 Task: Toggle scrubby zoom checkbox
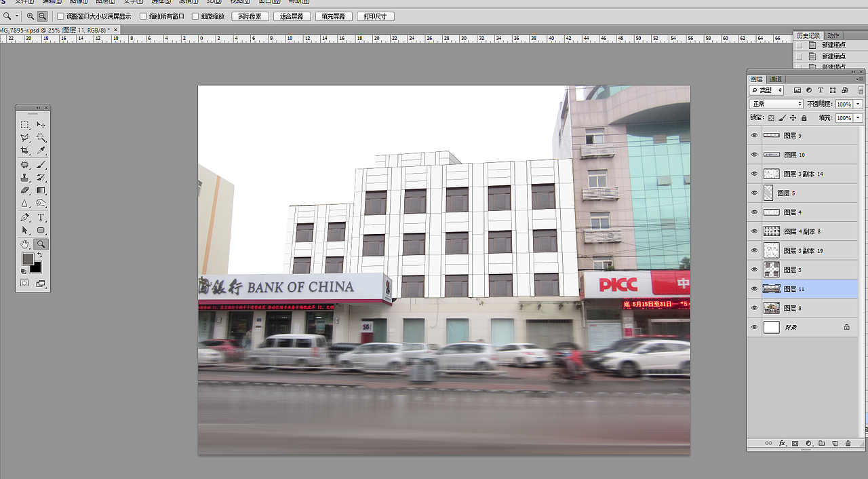pyautogui.click(x=195, y=16)
